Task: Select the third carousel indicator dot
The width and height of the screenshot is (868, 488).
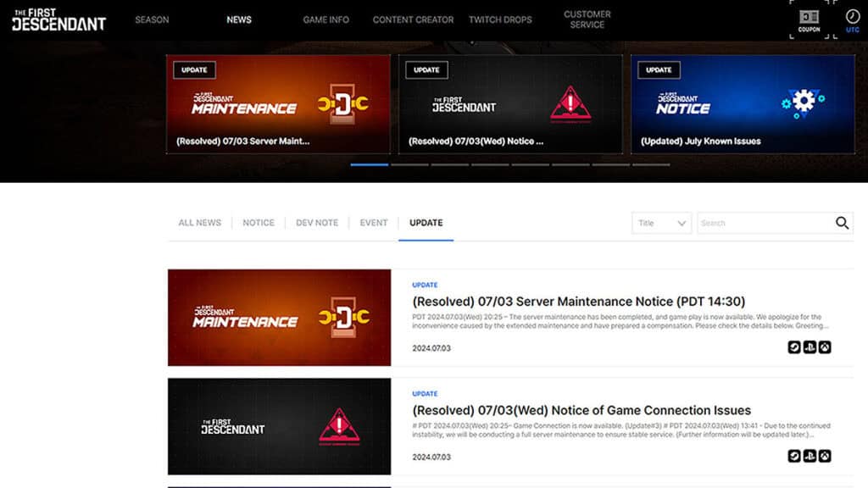Action: click(x=449, y=164)
